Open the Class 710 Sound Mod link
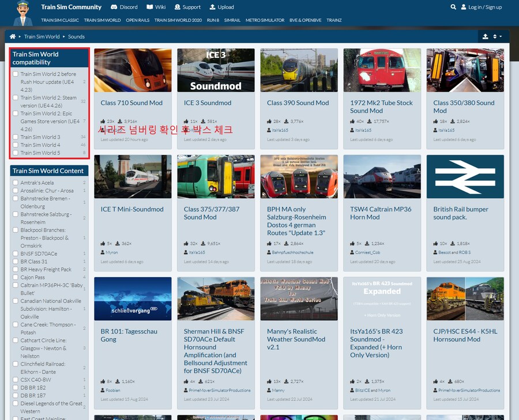Screen dimensions: 519x420 tap(131, 103)
